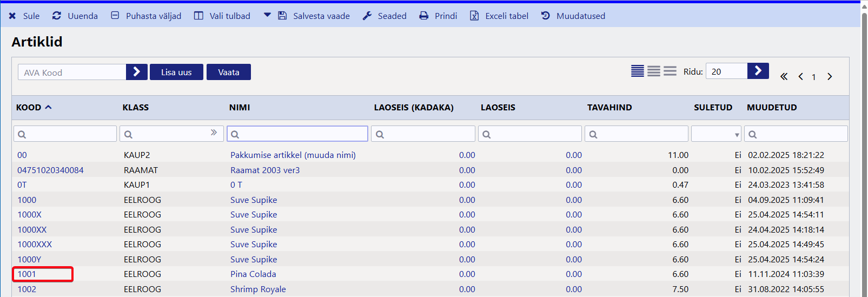The width and height of the screenshot is (868, 297).
Task: Clear fields with Puhasta väljad
Action: [115, 16]
